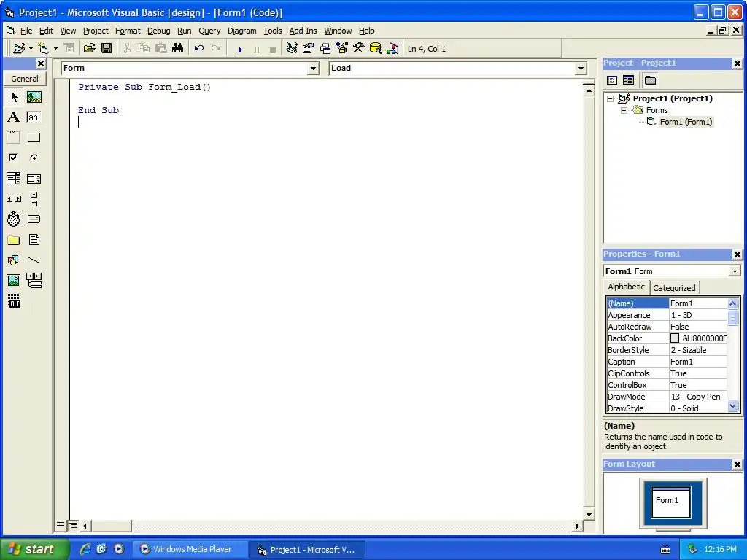747x560 pixels.
Task: Open the Procedure dropdown showing Load
Action: (581, 69)
